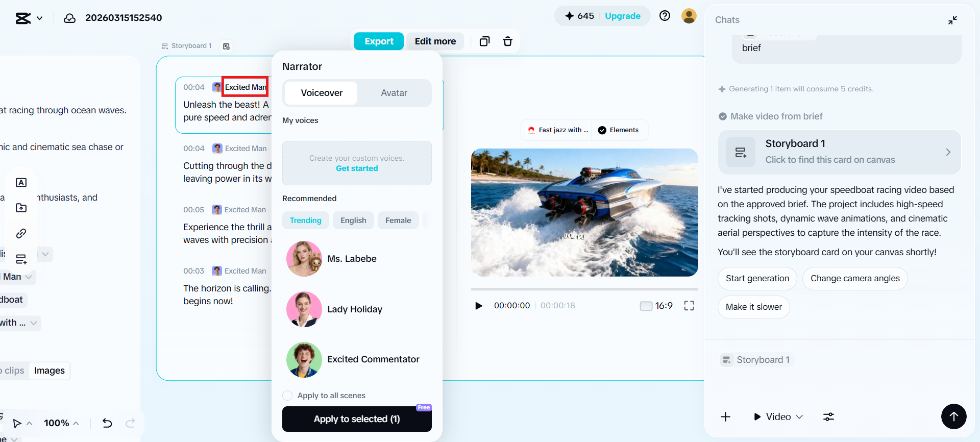Enable Apply to all scenes option
980x442 pixels.
pyautogui.click(x=287, y=396)
